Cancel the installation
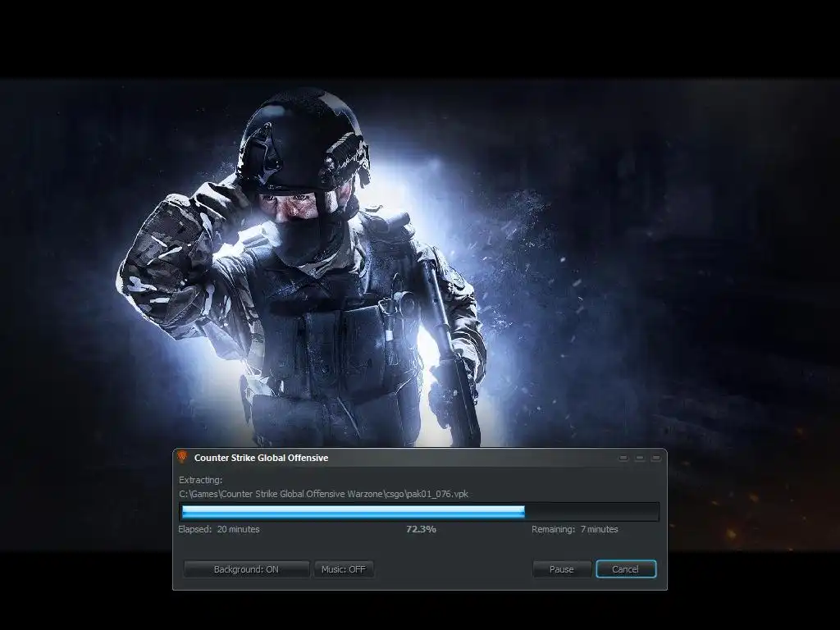The width and height of the screenshot is (840, 630). coord(626,569)
